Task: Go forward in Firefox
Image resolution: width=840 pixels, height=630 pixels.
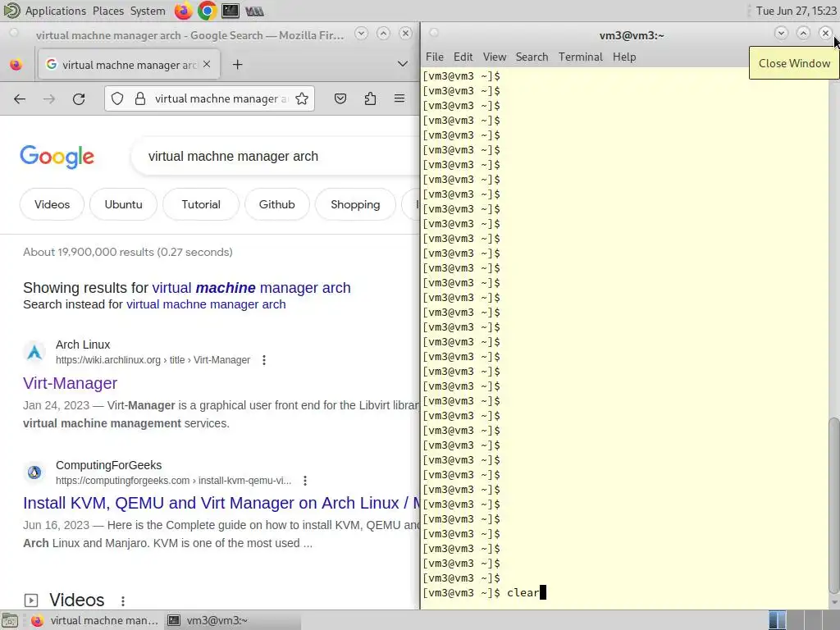Action: coord(49,98)
